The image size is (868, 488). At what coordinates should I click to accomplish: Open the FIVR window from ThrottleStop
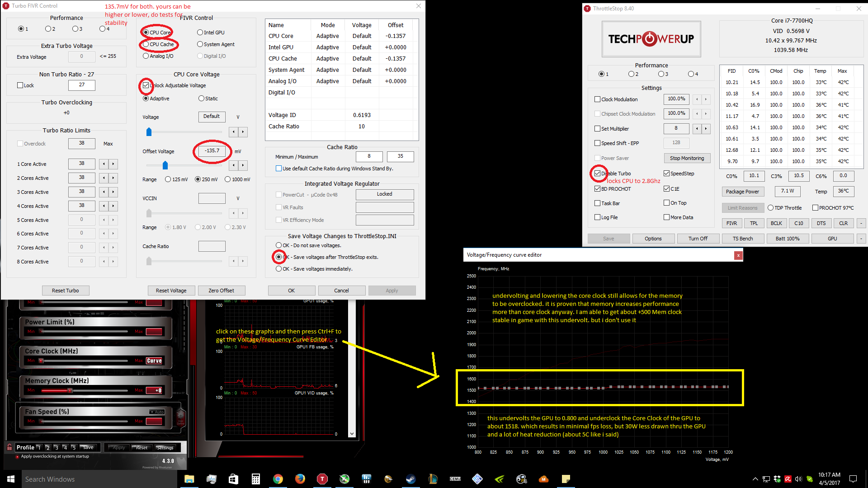731,223
